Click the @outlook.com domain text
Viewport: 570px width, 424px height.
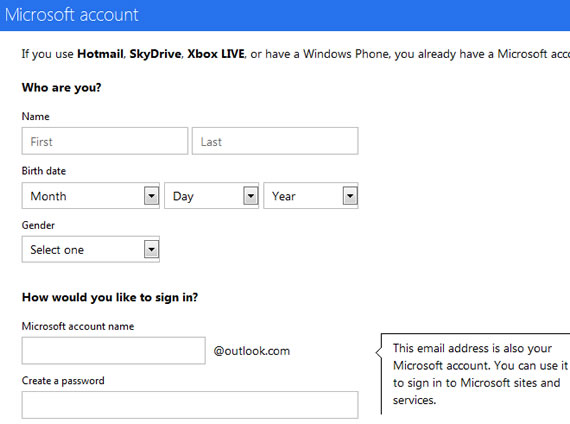coord(252,351)
